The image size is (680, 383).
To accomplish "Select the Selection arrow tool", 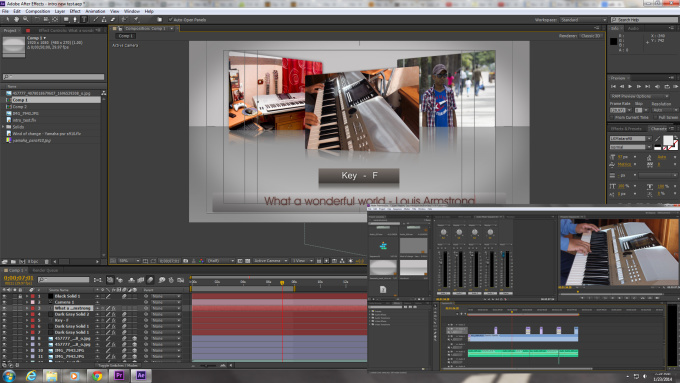I will coord(8,20).
